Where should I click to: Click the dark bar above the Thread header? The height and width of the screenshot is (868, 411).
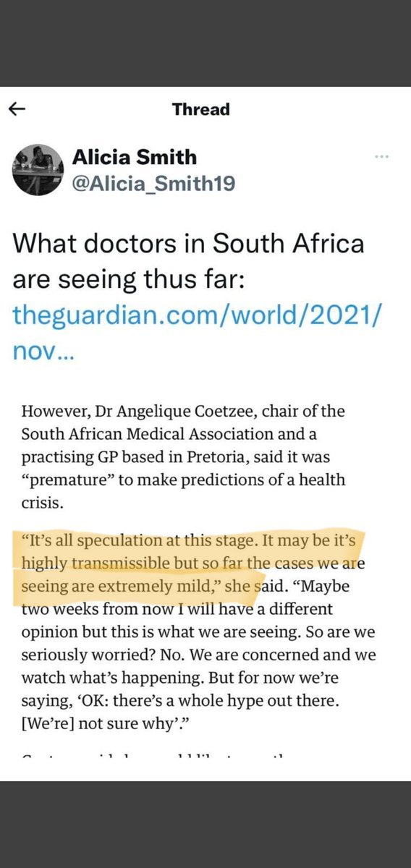click(205, 43)
